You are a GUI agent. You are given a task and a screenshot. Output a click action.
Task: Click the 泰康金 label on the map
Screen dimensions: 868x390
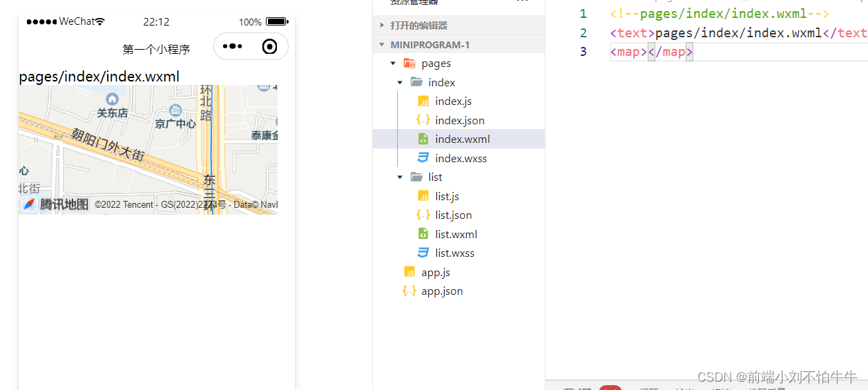tap(264, 135)
